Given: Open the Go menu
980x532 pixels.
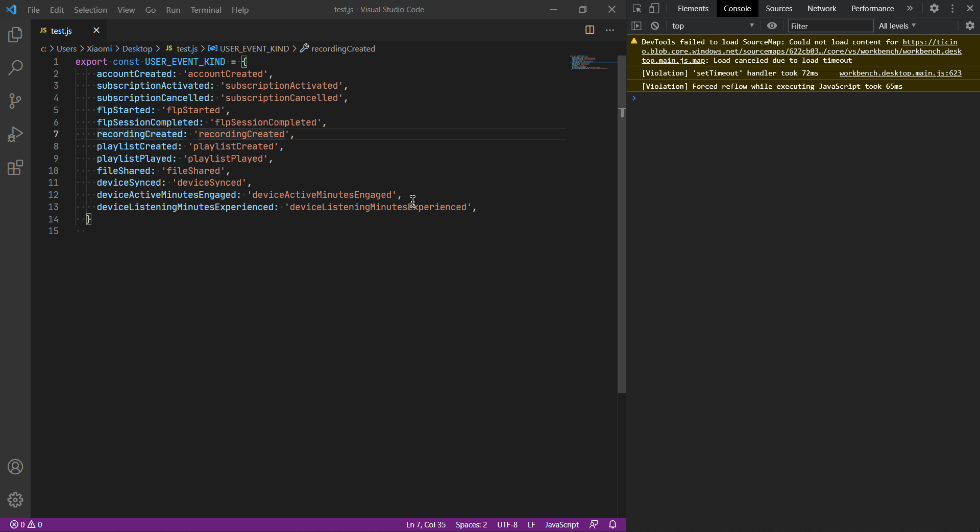Looking at the screenshot, I should pos(150,10).
